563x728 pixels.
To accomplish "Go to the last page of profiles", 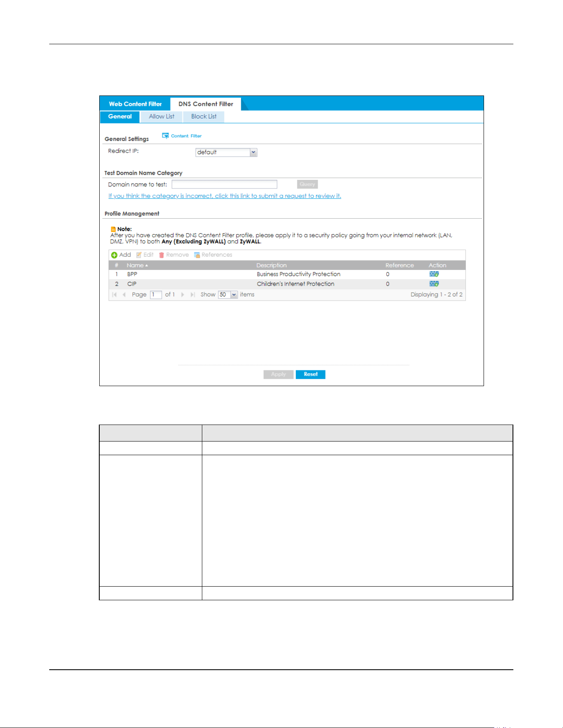I will (x=192, y=295).
